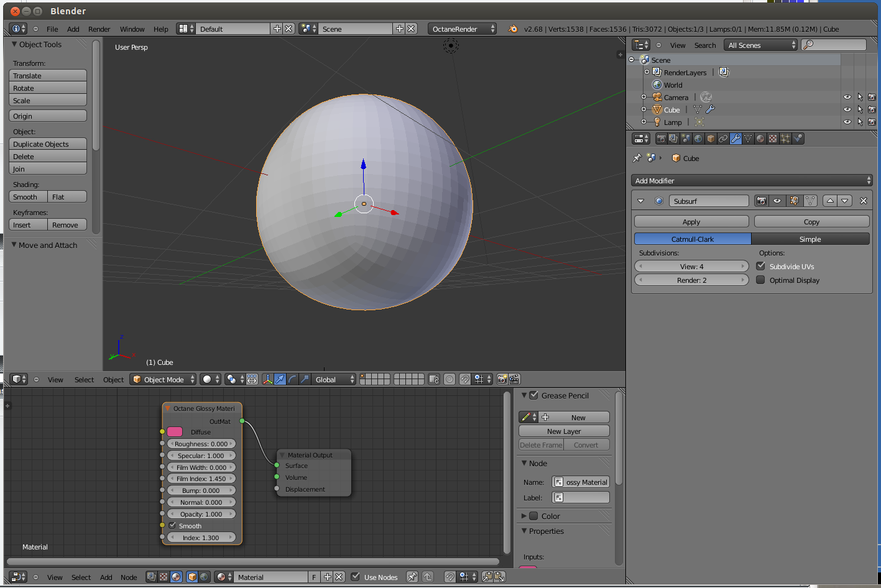Collapse the Subsurf modifier panel
The height and width of the screenshot is (588, 881).
(x=641, y=201)
